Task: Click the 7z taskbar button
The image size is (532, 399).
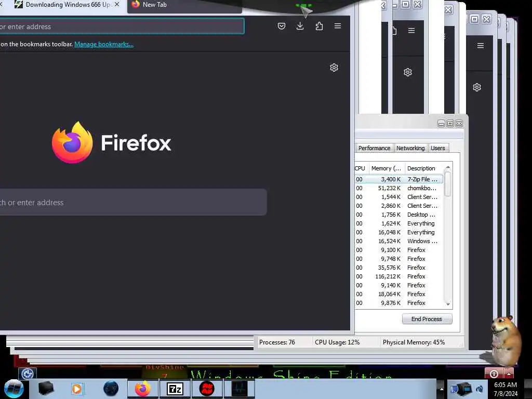Action: click(x=175, y=389)
